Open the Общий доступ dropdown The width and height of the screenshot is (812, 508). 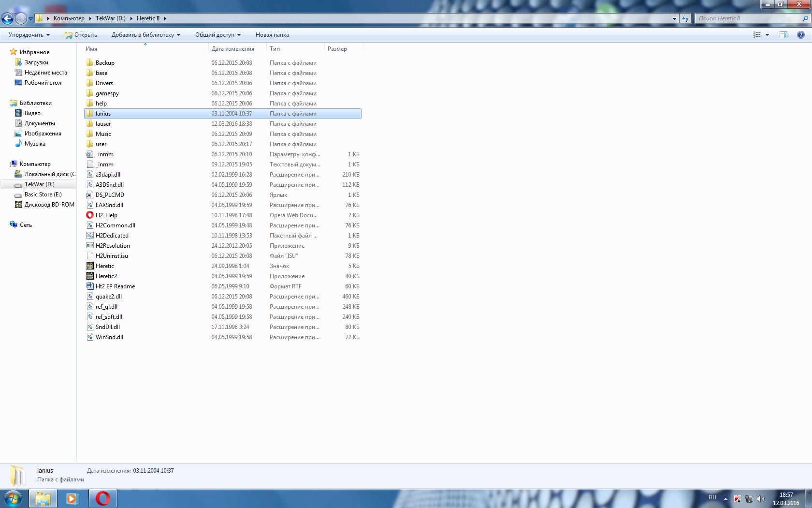[x=218, y=35]
